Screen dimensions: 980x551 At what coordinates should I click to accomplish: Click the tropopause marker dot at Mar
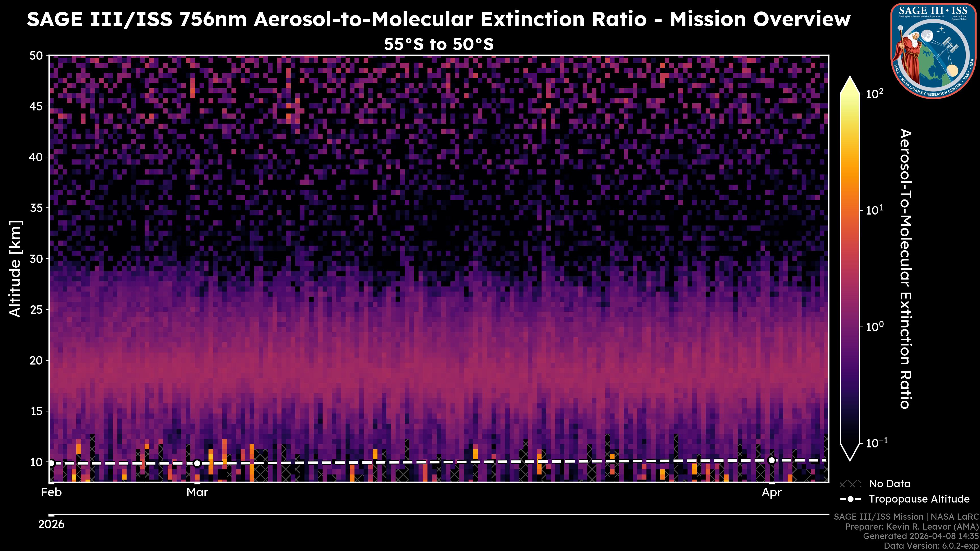[x=197, y=463]
